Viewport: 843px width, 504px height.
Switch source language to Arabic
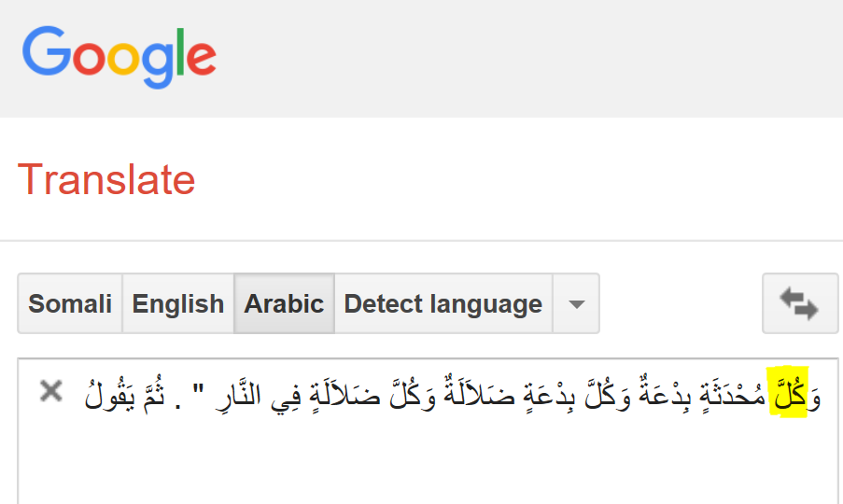tap(284, 303)
